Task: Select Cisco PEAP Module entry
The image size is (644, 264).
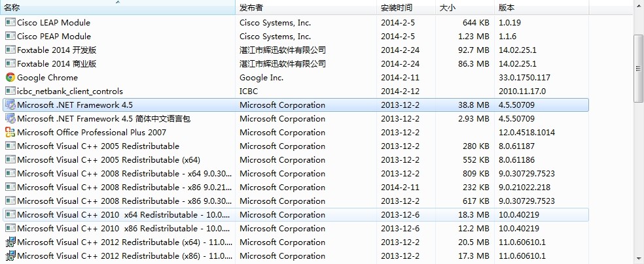Action: click(296, 36)
